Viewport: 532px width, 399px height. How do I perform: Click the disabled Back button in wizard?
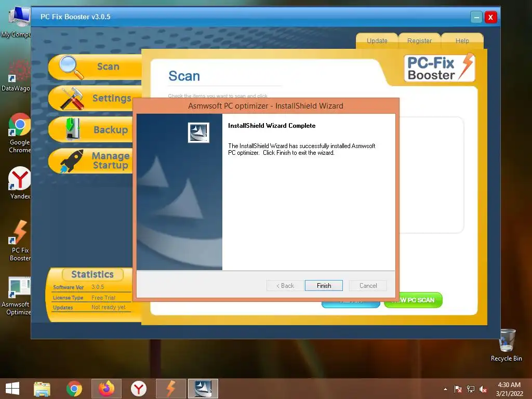tap(285, 286)
